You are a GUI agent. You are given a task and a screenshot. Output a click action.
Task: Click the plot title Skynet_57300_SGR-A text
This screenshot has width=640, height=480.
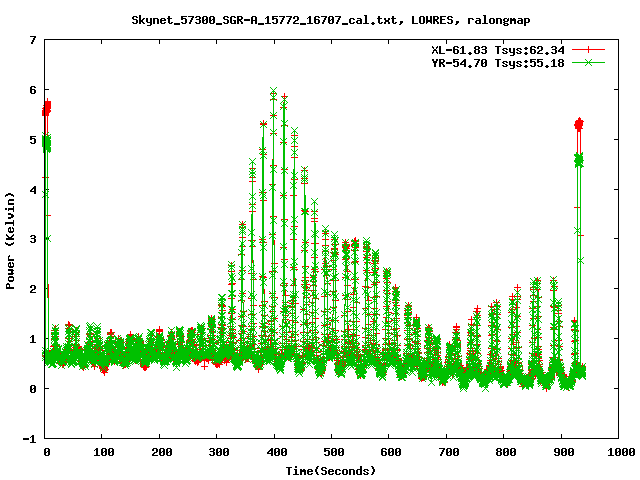tap(331, 20)
